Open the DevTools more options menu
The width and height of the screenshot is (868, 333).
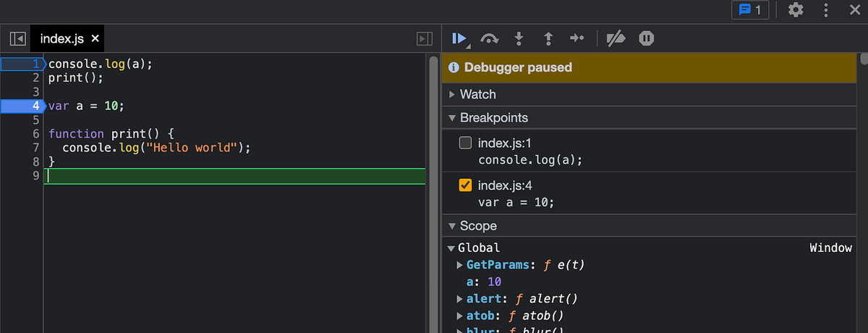tap(826, 10)
